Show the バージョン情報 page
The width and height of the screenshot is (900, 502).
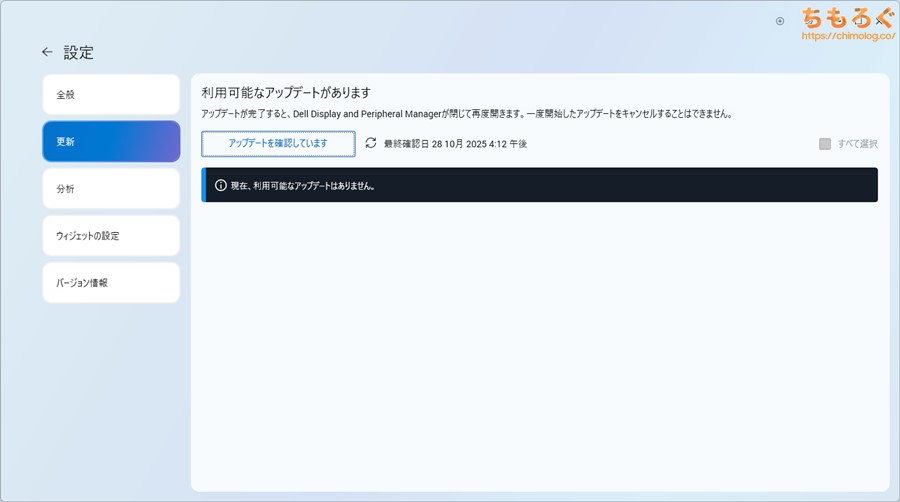coord(111,283)
